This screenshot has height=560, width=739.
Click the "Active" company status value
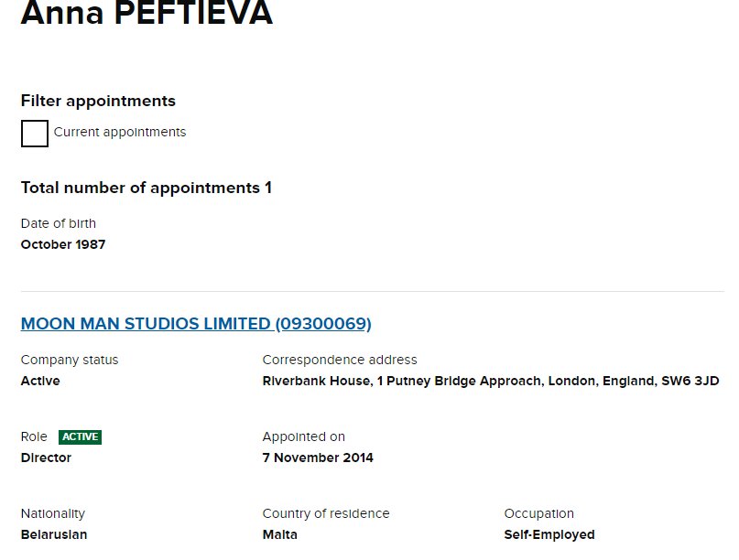click(x=40, y=381)
